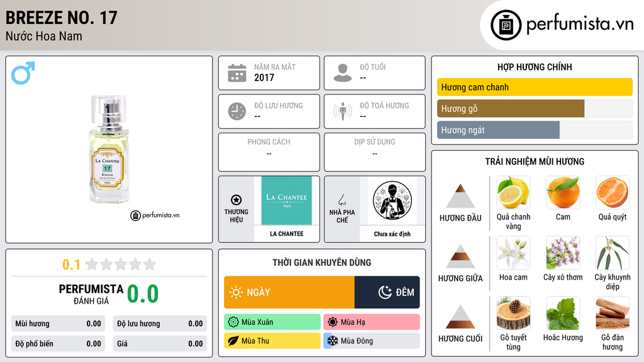The height and width of the screenshot is (362, 644).
Task: Click the five-star rating row
Action: [121, 264]
